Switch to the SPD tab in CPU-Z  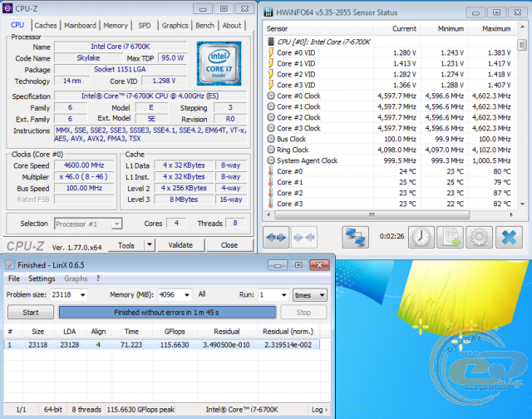click(145, 26)
